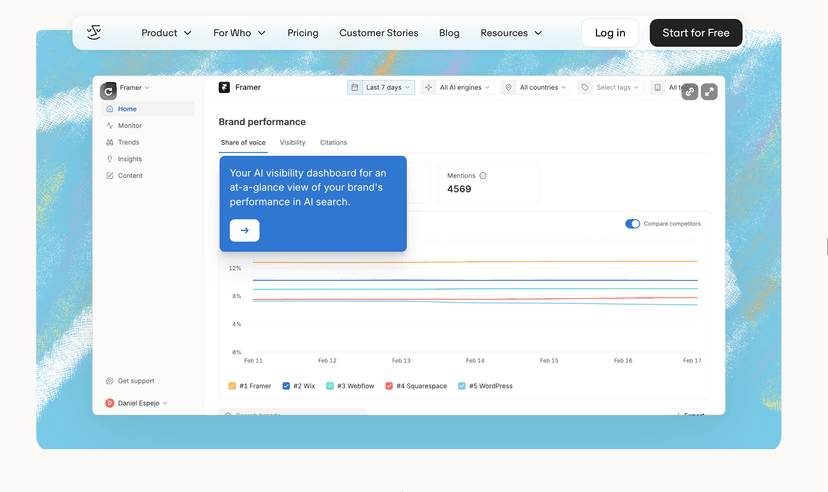Click the 12% y-axis label
Viewport: 828px width, 492px height.
pos(235,268)
